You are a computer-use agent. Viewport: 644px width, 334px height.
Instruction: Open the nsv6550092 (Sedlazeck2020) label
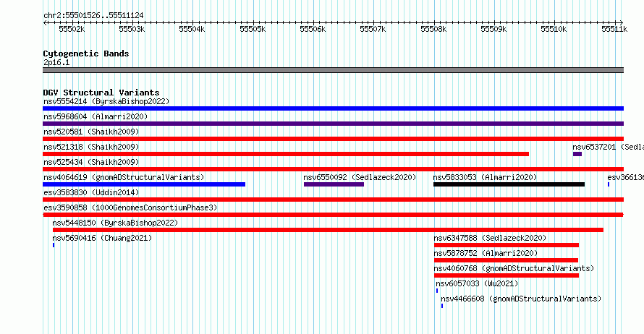click(x=360, y=177)
